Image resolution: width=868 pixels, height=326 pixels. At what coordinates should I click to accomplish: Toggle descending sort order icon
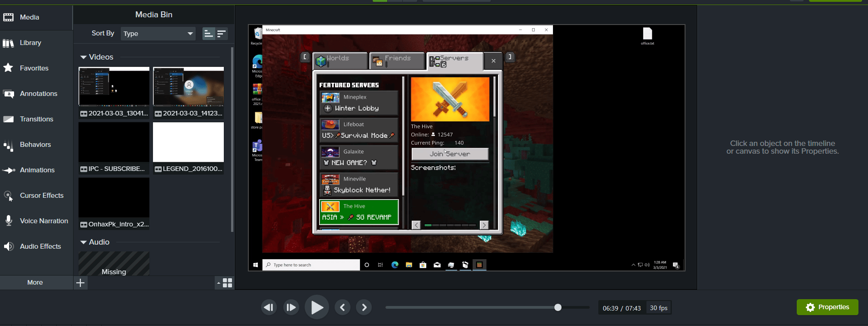click(x=221, y=34)
